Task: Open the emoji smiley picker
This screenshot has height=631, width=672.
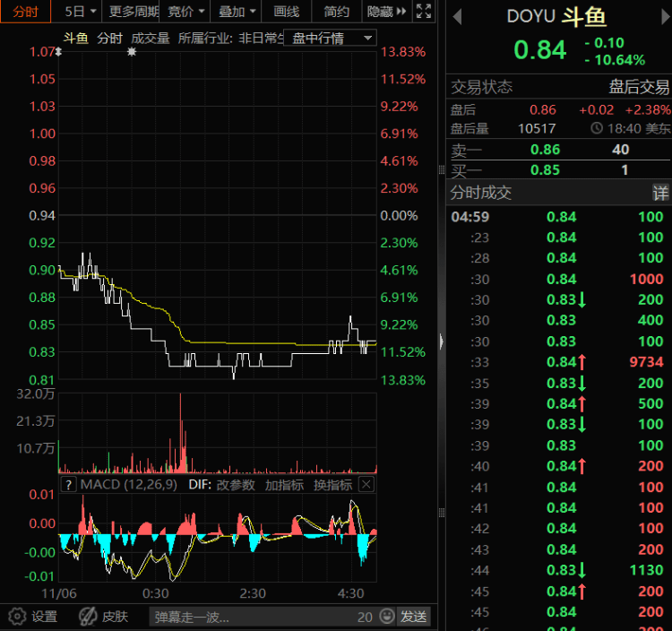Action: pyautogui.click(x=387, y=617)
